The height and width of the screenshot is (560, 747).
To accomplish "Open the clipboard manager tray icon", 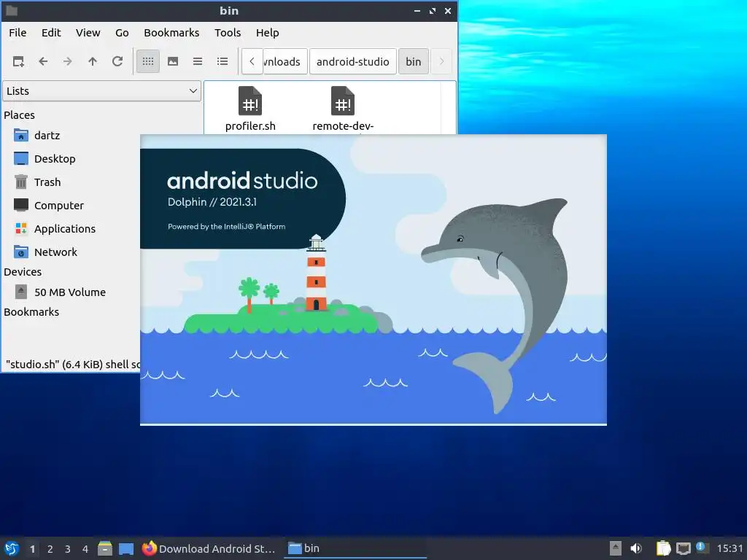I will coord(663,548).
